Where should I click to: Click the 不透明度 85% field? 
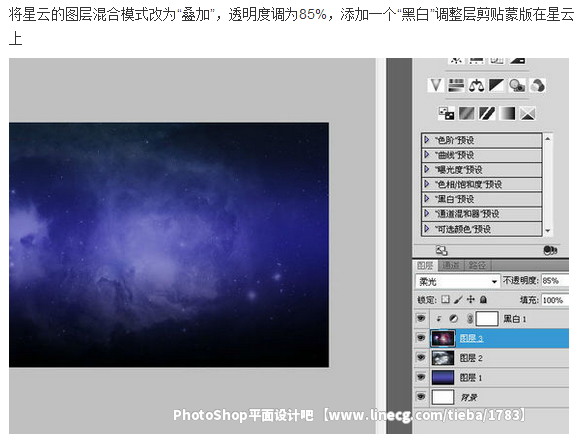[x=555, y=281]
